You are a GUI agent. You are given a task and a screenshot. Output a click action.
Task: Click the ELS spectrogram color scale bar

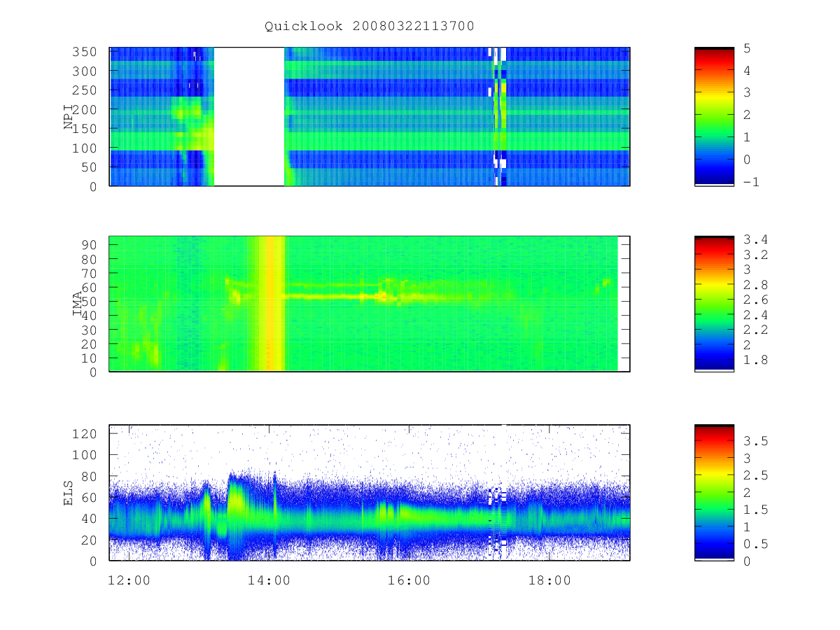click(714, 492)
